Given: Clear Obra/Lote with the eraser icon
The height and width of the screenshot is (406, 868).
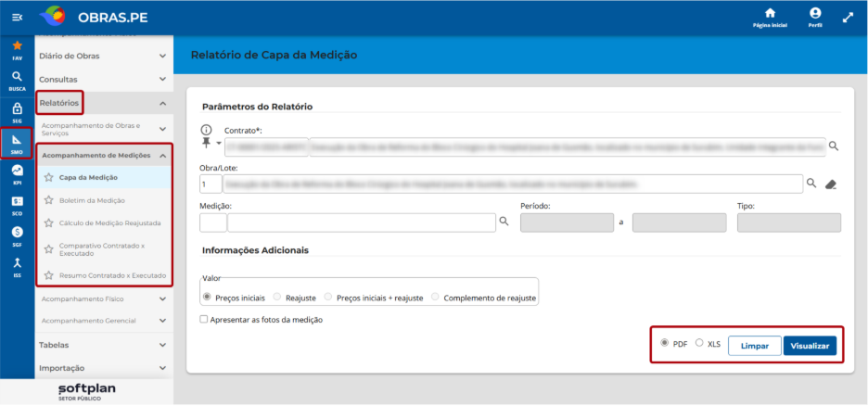Looking at the screenshot, I should [x=830, y=184].
